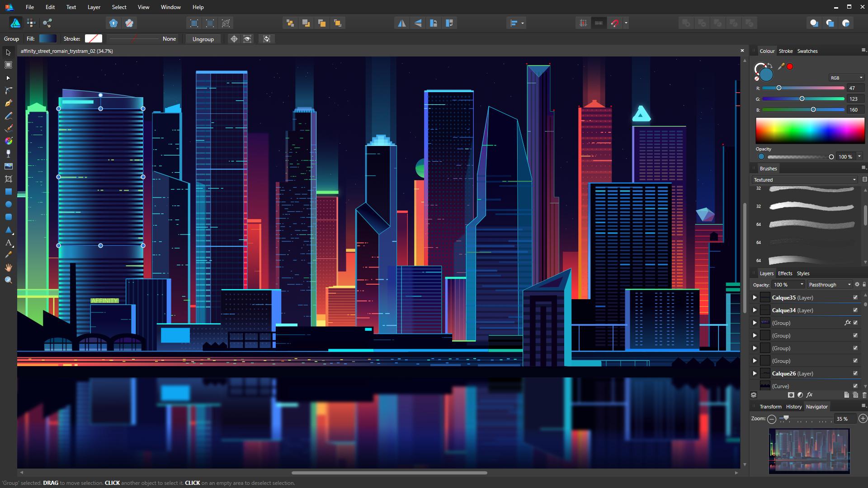Uncheck visibility of Calque35 layer
Viewport: 868px width, 488px height.
[x=855, y=297]
